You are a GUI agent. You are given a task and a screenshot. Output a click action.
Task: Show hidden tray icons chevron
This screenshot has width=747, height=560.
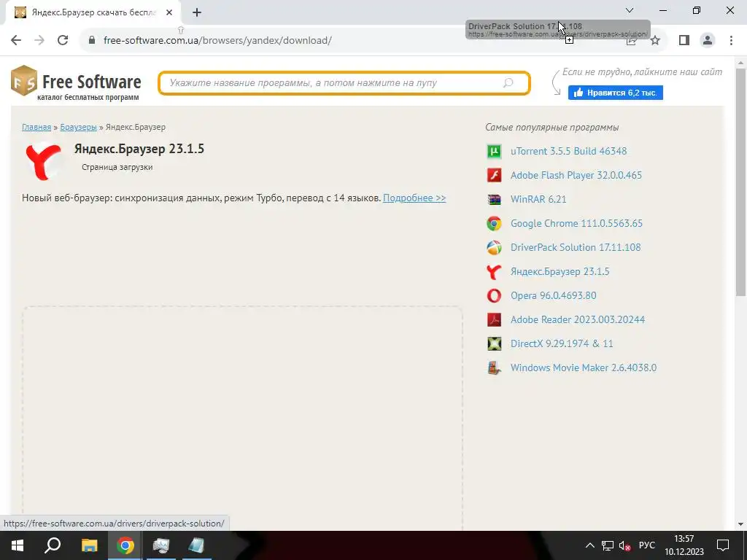(x=589, y=545)
